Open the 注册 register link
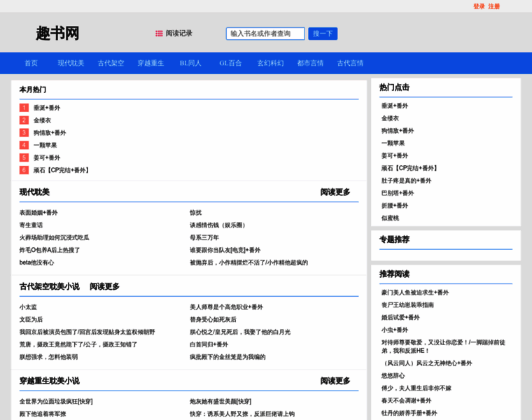 click(494, 6)
